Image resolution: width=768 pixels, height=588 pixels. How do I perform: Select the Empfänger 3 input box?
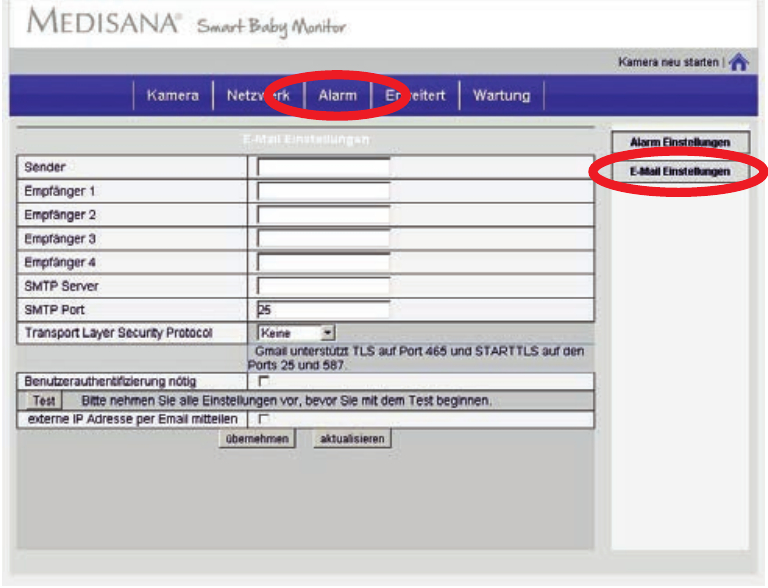[323, 238]
